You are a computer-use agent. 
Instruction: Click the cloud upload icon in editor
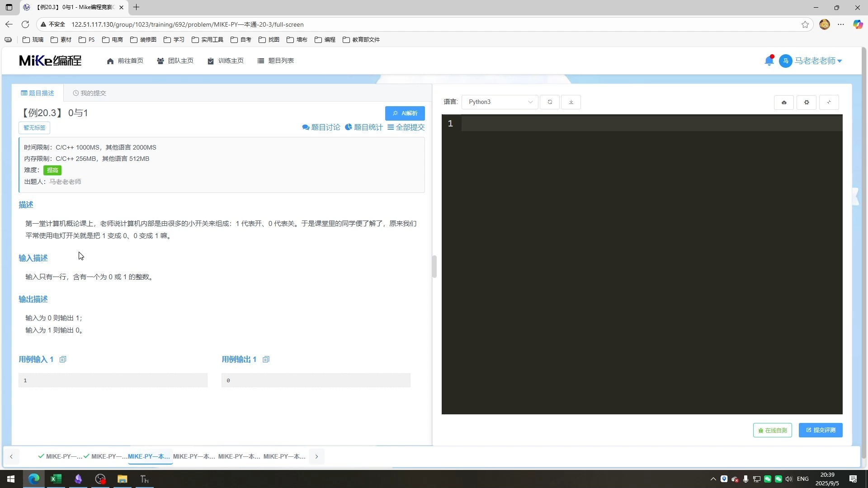784,103
